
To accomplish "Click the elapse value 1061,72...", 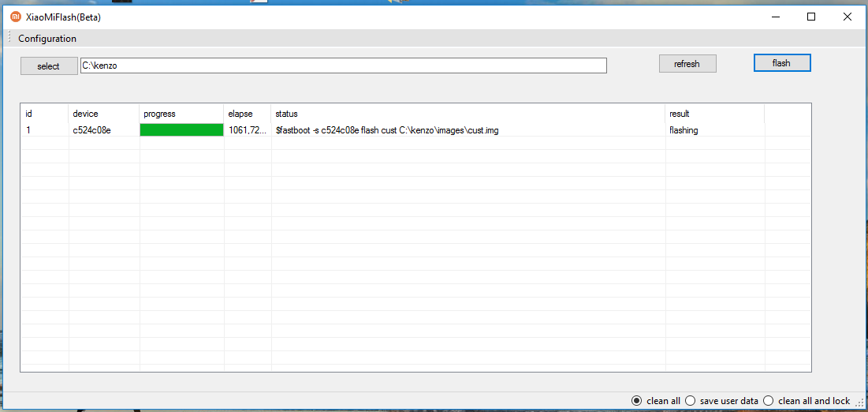I will [x=248, y=130].
